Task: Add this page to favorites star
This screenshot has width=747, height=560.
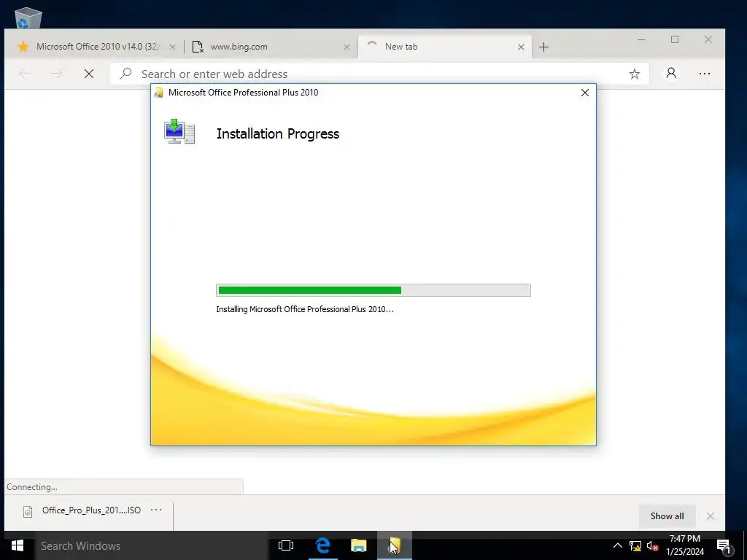Action: pyautogui.click(x=634, y=74)
